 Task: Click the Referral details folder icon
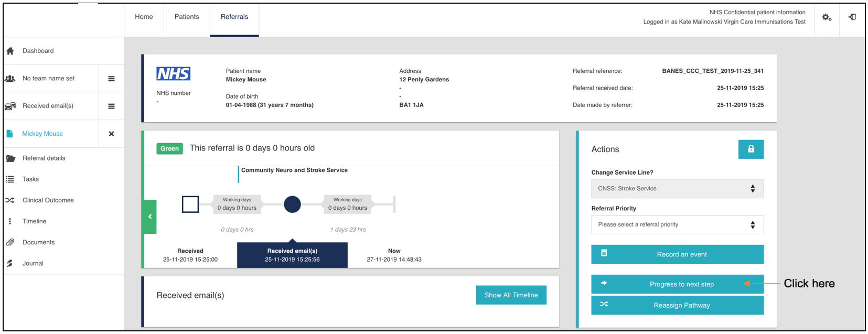point(10,158)
